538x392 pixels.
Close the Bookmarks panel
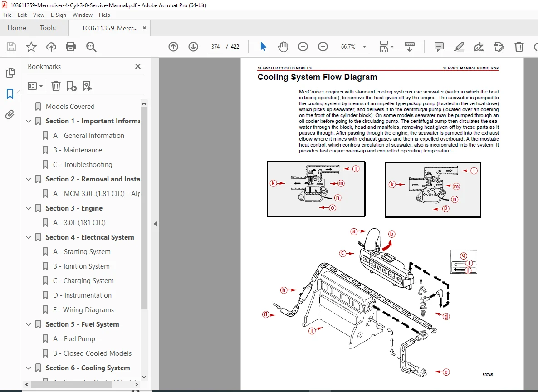138,66
